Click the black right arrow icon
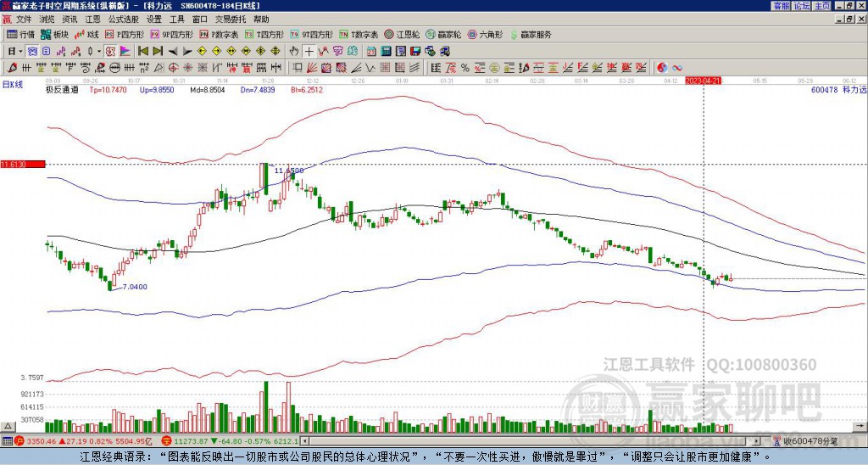The width and height of the screenshot is (868, 465). coord(187,52)
